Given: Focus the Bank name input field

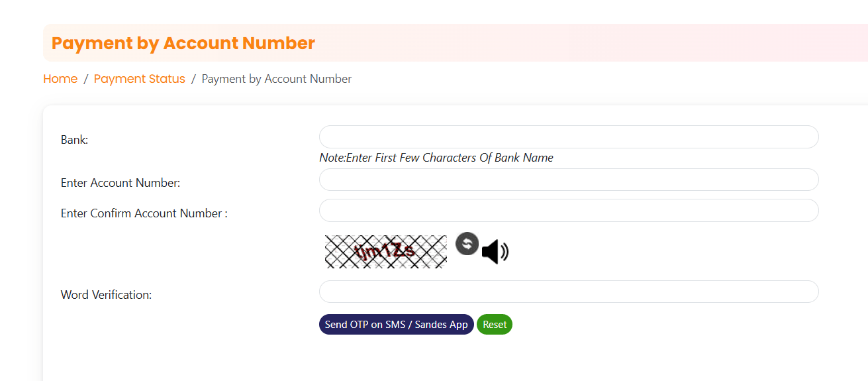Looking at the screenshot, I should [569, 137].
